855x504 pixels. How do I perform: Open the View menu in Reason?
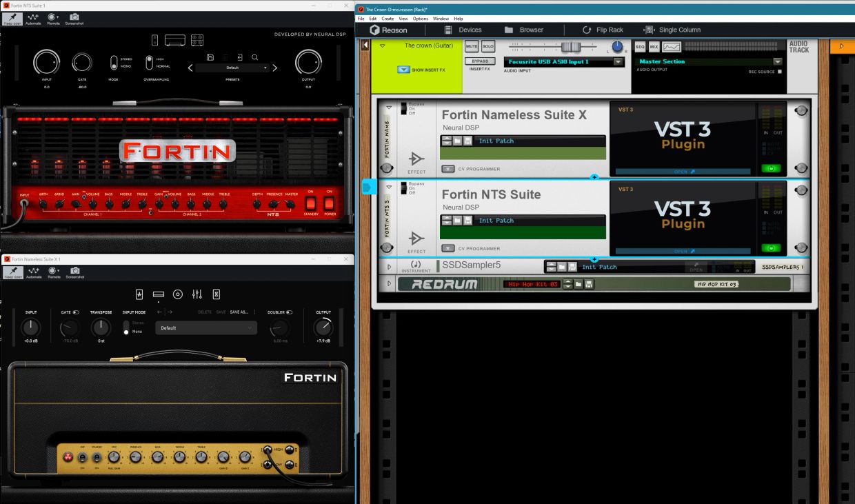pyautogui.click(x=404, y=19)
